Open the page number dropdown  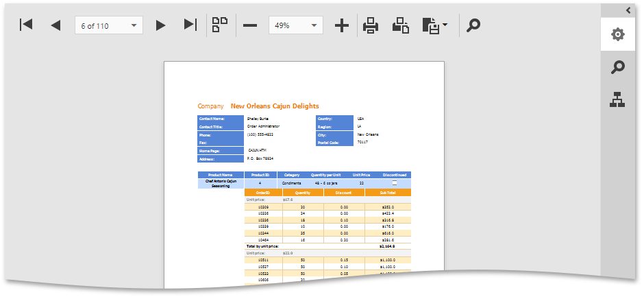[x=134, y=25]
